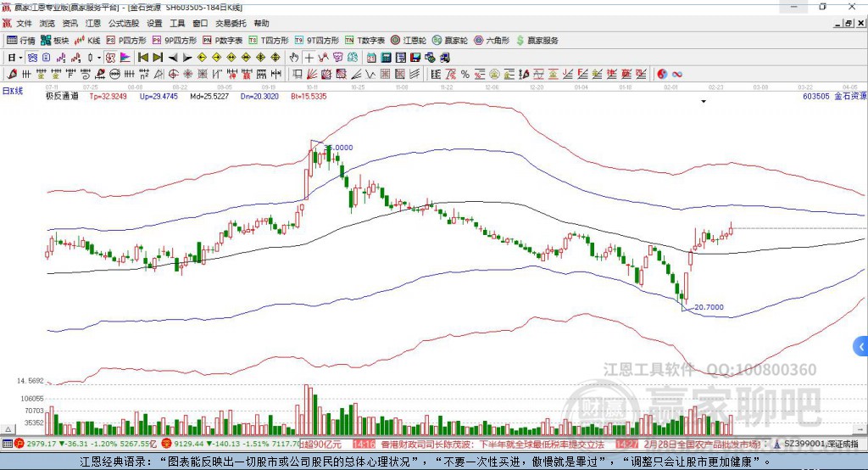Open the P四方形 tool
Image resolution: width=868 pixels, height=470 pixels.
(126, 41)
